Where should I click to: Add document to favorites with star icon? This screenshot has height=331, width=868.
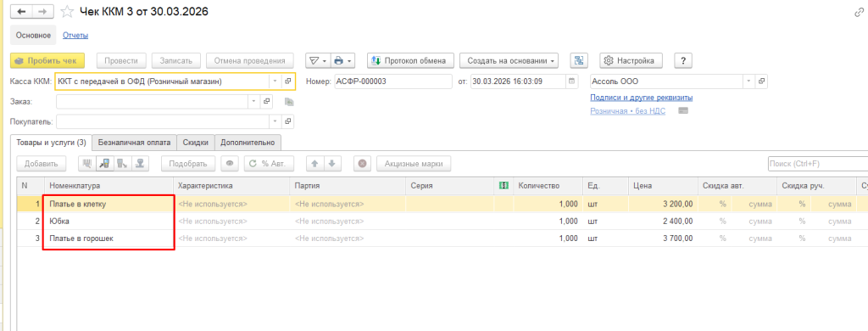tap(67, 11)
